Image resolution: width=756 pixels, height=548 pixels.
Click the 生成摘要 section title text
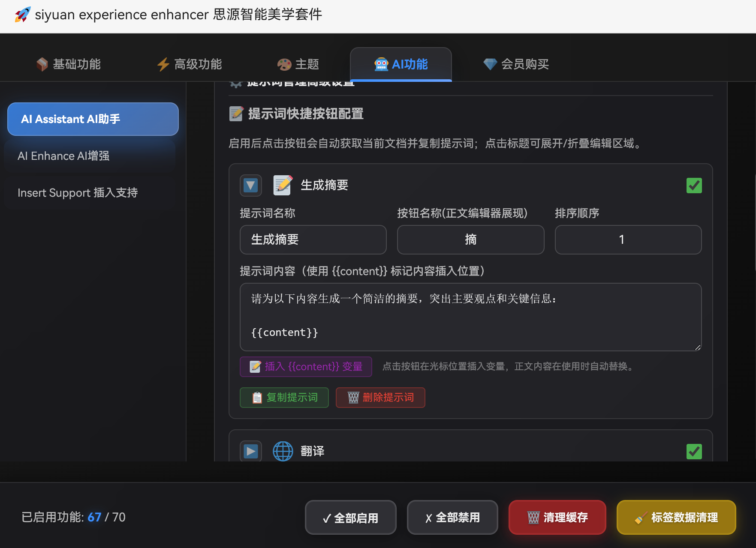coord(324,185)
